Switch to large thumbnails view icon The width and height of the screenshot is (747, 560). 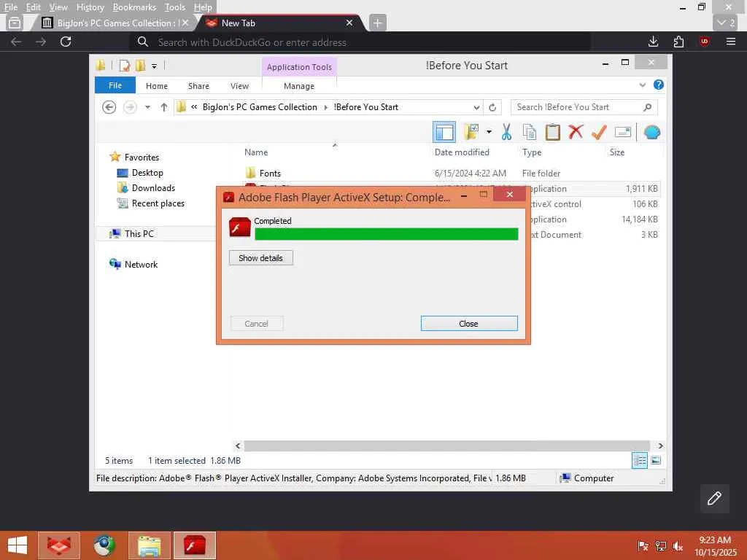[656, 461]
